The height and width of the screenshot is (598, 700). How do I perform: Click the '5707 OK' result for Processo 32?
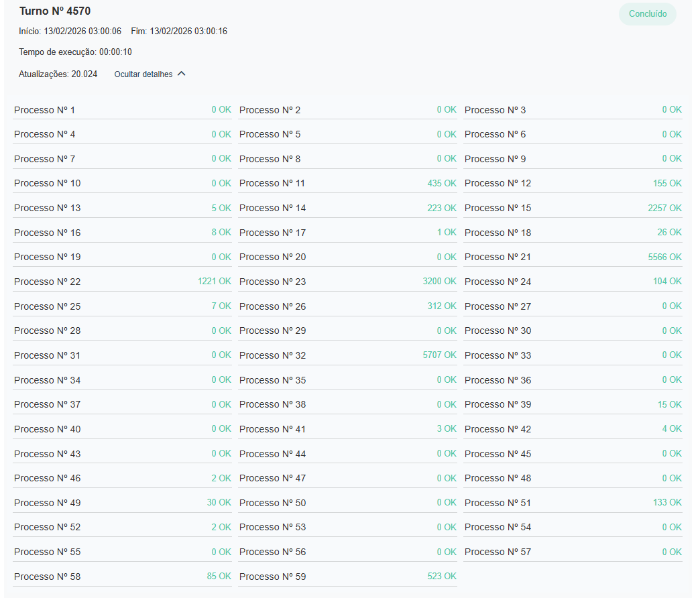pyautogui.click(x=439, y=355)
